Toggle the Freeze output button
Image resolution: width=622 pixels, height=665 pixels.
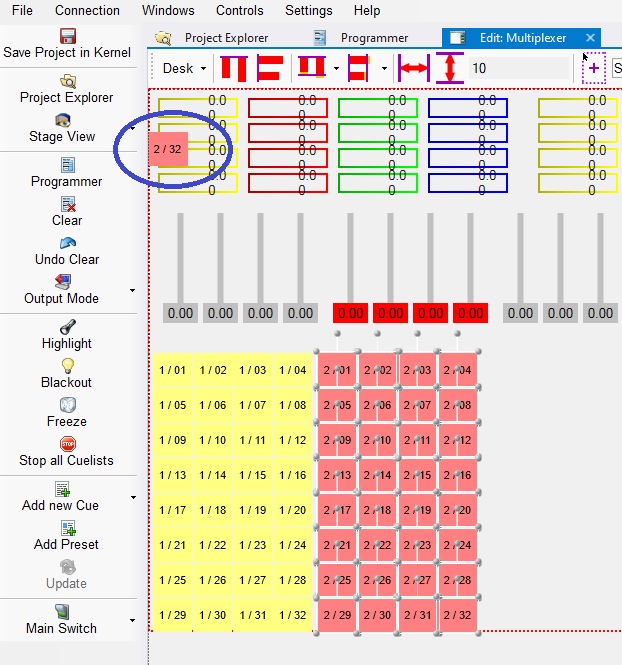click(x=66, y=412)
